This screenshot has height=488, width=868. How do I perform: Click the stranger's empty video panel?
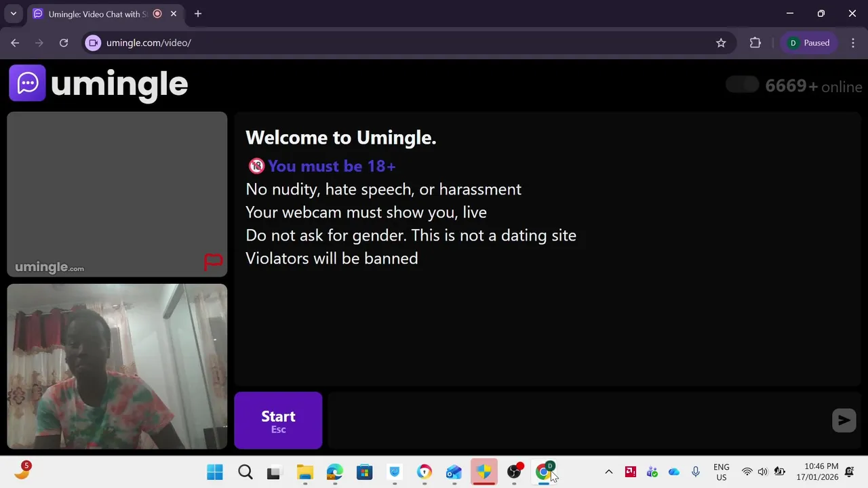coord(117,195)
